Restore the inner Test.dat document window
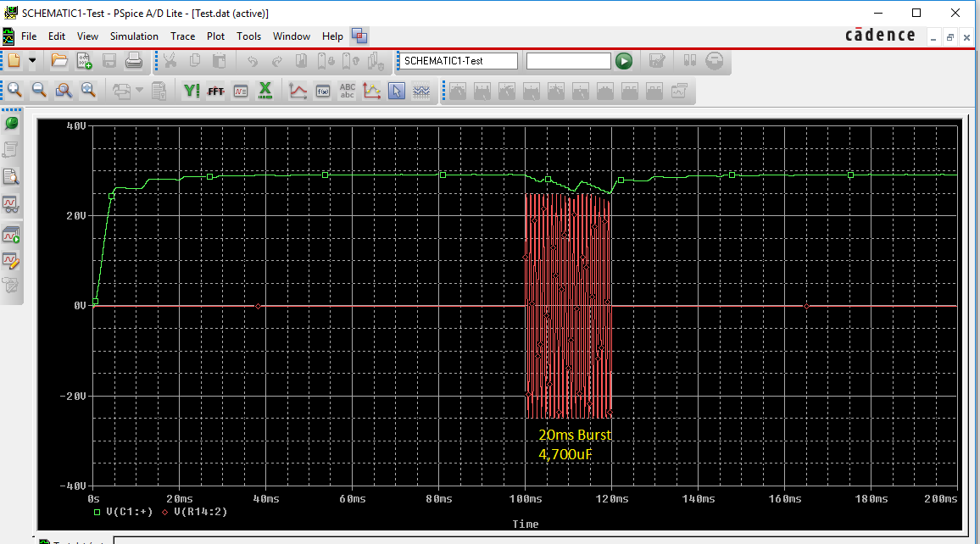The width and height of the screenshot is (980, 544). click(950, 37)
